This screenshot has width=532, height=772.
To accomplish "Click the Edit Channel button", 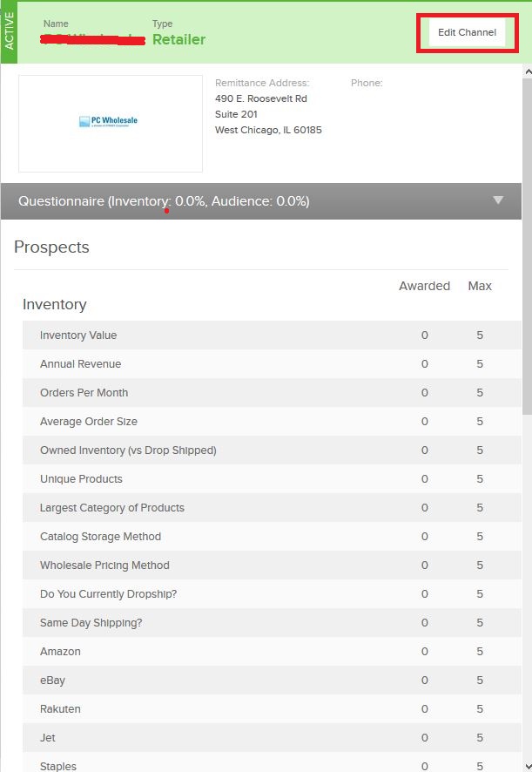I will point(467,32).
